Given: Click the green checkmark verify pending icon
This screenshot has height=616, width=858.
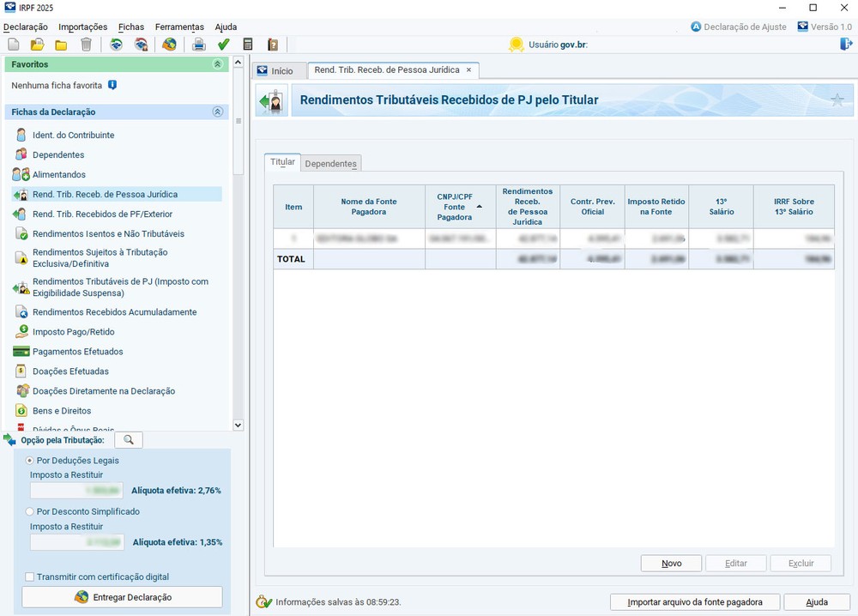Looking at the screenshot, I should (x=223, y=45).
